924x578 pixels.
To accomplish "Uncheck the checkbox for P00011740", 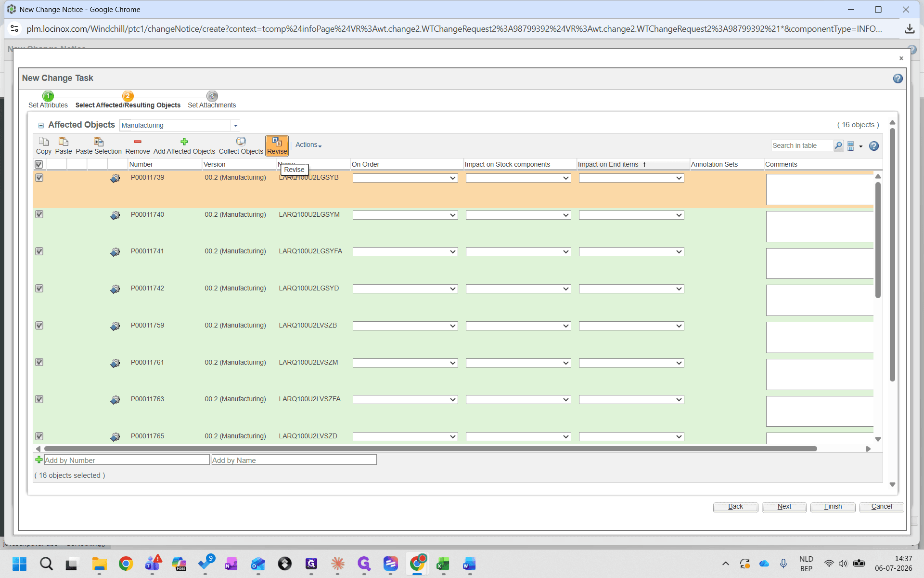I will [39, 214].
